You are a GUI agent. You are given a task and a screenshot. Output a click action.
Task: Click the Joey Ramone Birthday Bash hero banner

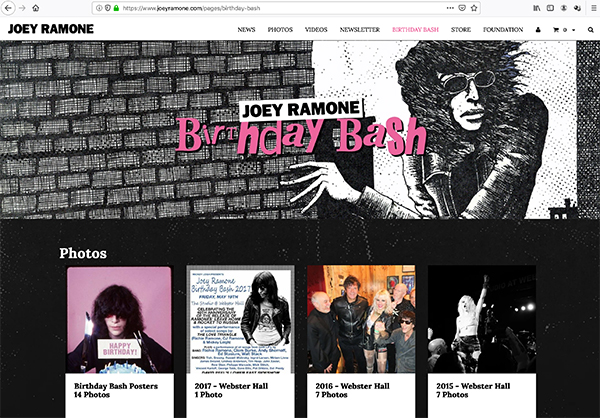coord(300,130)
